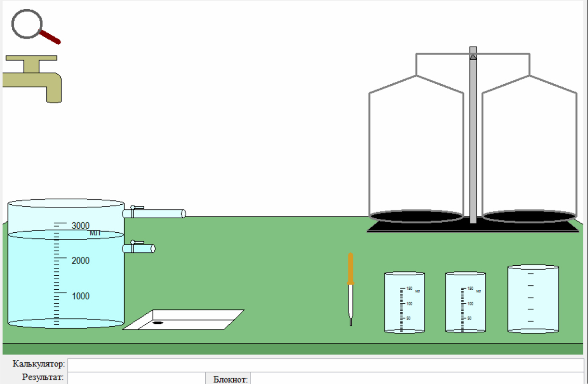Click the 2000 mark on the vessel scale
588x384 pixels.
pyautogui.click(x=81, y=261)
